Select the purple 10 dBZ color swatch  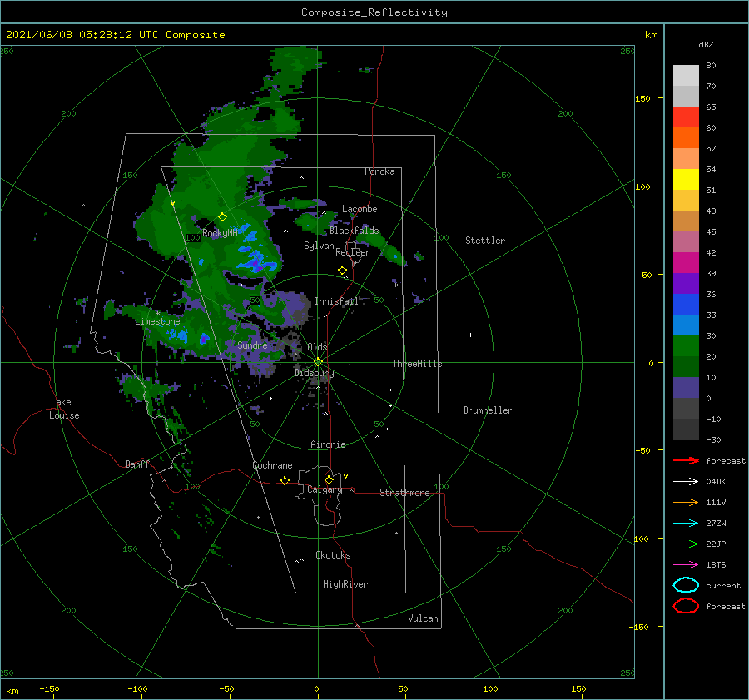click(686, 387)
